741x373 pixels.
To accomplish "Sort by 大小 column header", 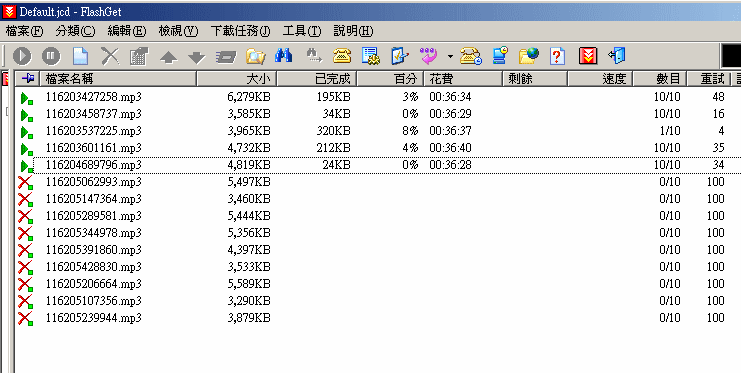I will tap(237, 78).
